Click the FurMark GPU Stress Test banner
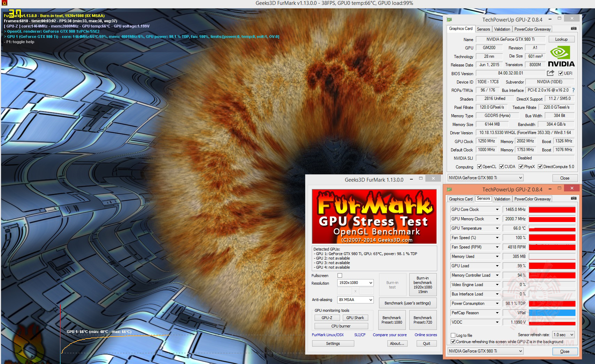The image size is (595, 364). (374, 216)
